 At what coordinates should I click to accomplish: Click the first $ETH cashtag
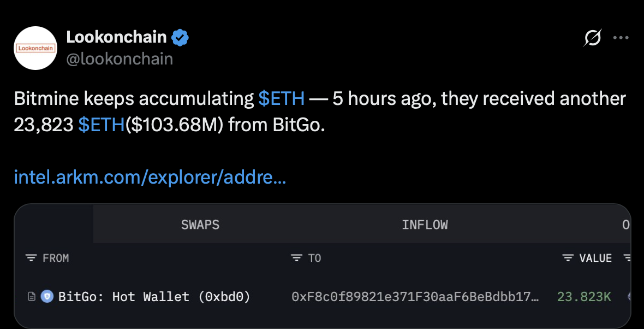tap(281, 99)
